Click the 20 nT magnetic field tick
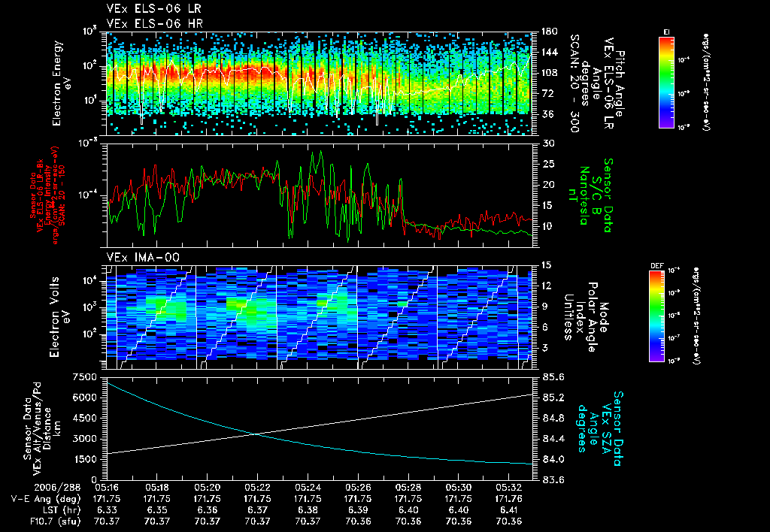This screenshot has height=532, width=770. (548, 185)
